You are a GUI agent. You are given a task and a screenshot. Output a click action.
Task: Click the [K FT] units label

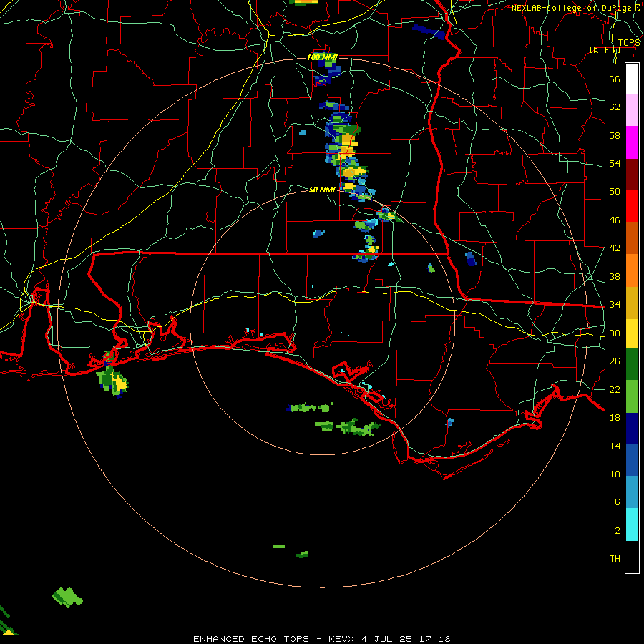605,49
